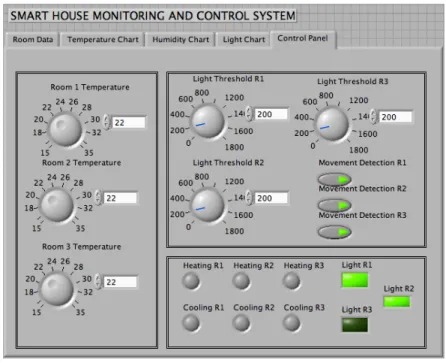This screenshot has height=363, width=446.
Task: Click the Heating R2 indicator LED
Action: pyautogui.click(x=241, y=281)
